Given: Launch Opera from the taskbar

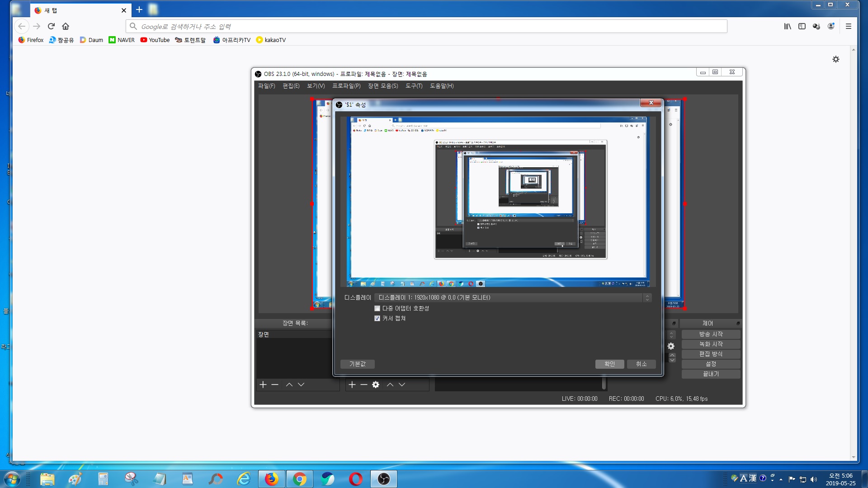Looking at the screenshot, I should point(356,479).
